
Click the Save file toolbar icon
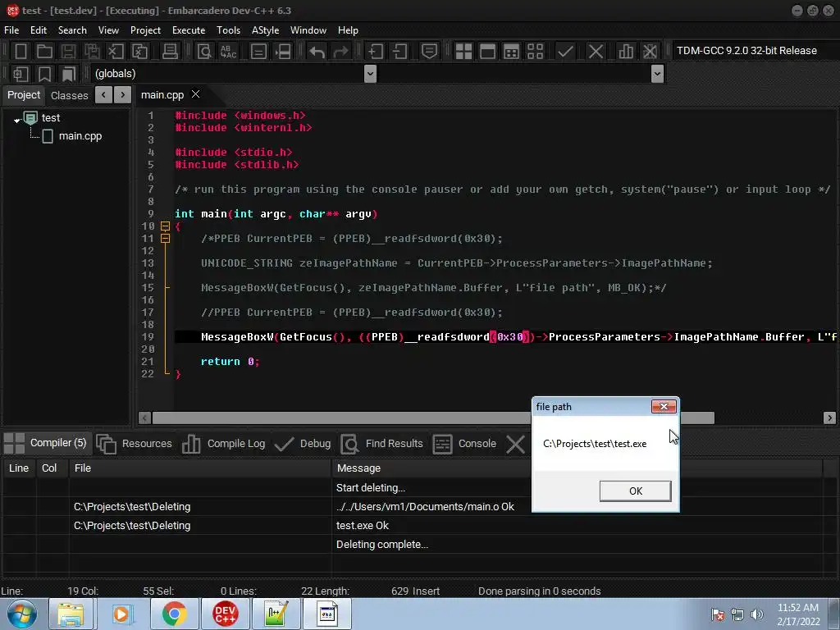[x=68, y=52]
